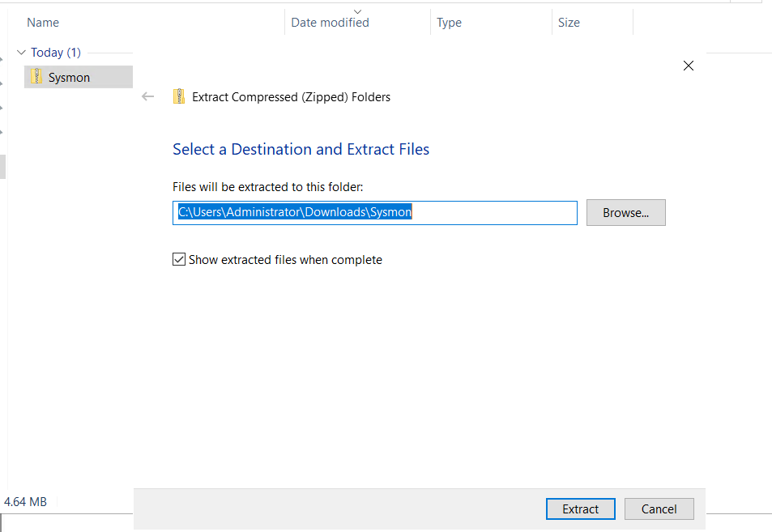Open the Browse... folder picker
The height and width of the screenshot is (532, 772).
pos(625,213)
